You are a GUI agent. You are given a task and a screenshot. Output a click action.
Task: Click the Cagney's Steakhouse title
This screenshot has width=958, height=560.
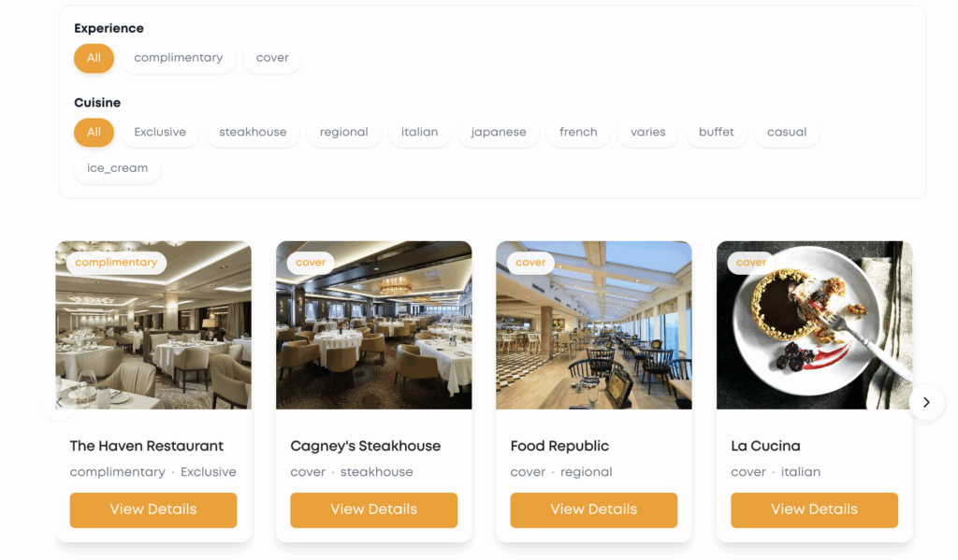(366, 447)
